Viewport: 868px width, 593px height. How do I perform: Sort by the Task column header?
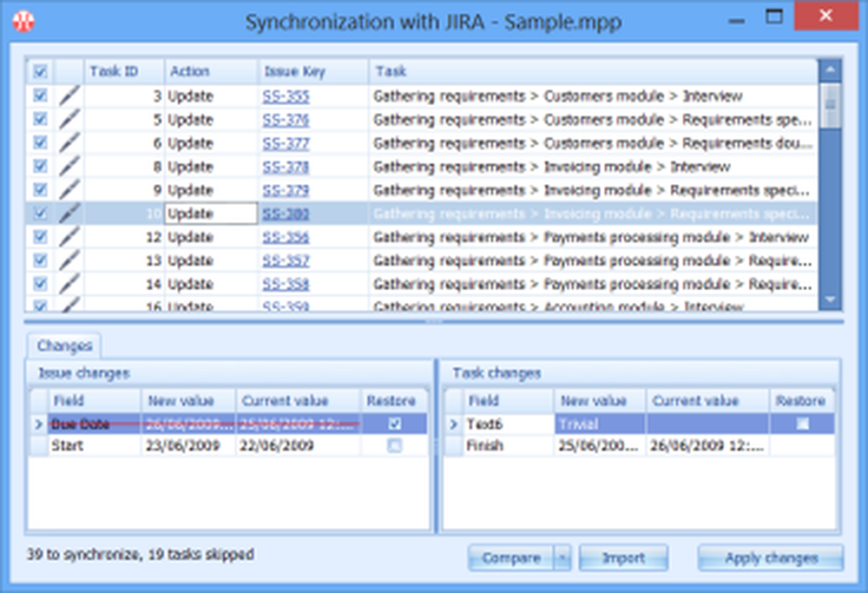tap(594, 71)
